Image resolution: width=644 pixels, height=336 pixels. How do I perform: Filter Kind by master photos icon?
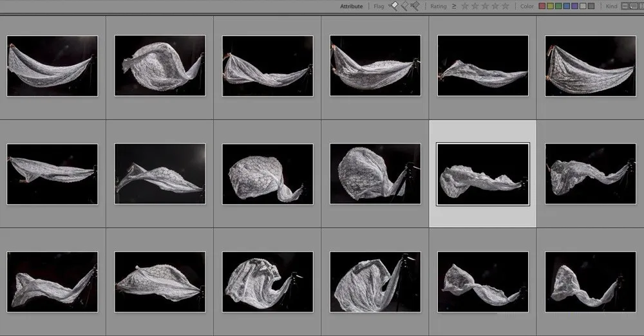(625, 6)
